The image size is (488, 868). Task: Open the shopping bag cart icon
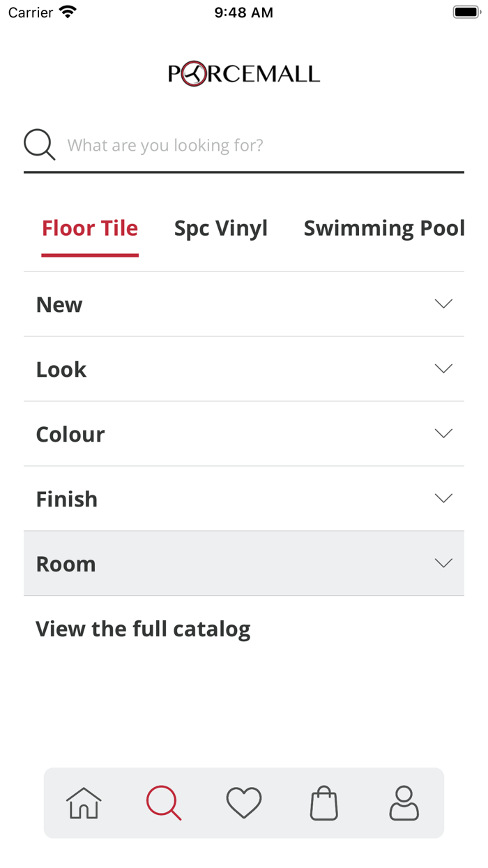click(324, 802)
